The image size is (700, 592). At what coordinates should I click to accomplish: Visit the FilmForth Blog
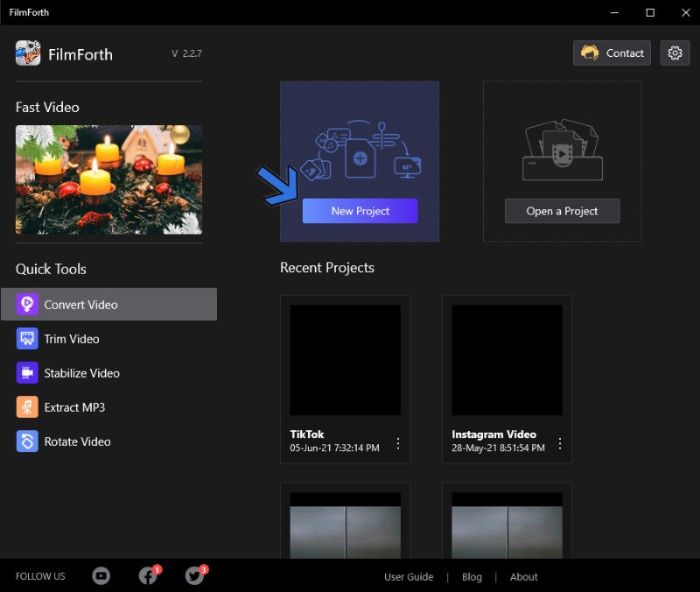coord(472,576)
